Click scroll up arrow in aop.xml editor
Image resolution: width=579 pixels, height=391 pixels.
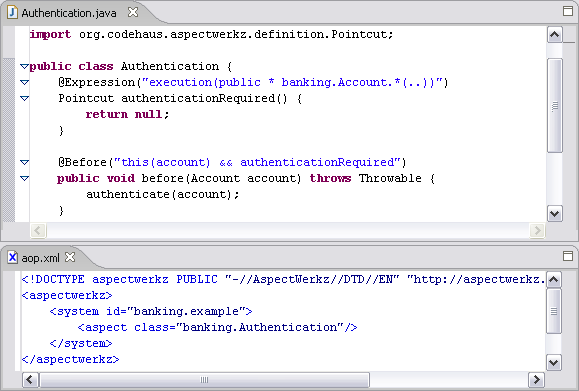554,279
